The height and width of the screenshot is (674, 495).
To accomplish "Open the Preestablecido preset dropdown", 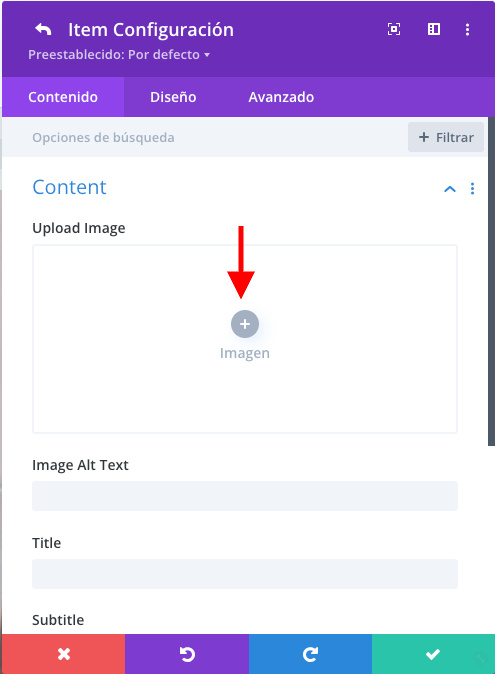I will coord(119,55).
